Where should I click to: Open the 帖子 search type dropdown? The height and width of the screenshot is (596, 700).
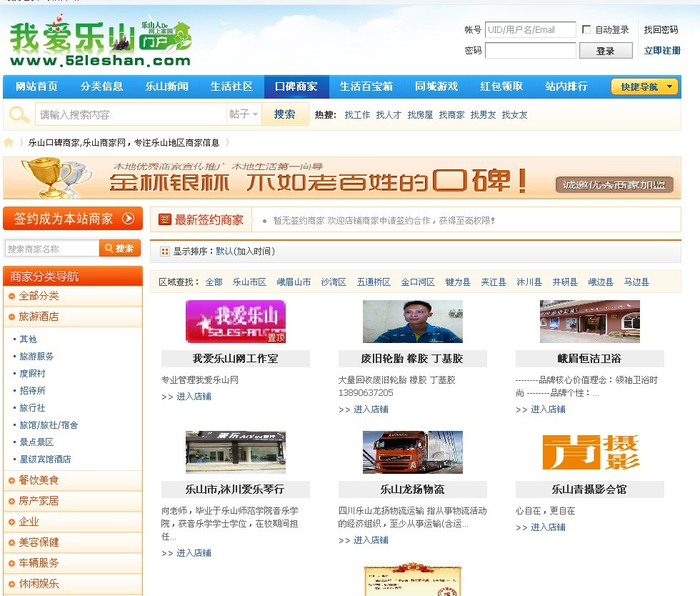click(244, 114)
